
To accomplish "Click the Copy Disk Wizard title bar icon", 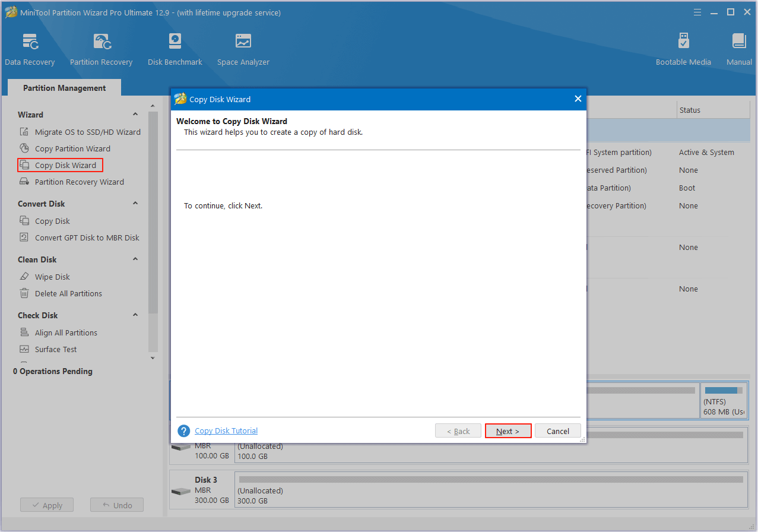I will coord(180,99).
